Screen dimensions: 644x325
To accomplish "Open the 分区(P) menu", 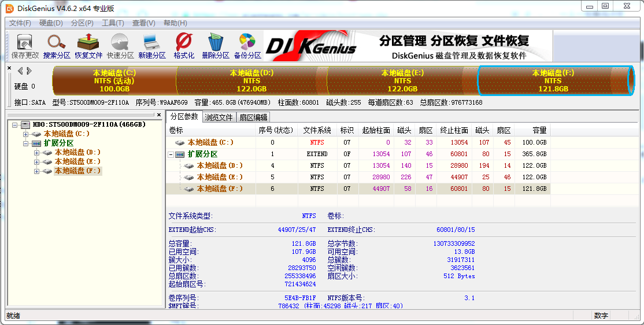I will pos(82,23).
